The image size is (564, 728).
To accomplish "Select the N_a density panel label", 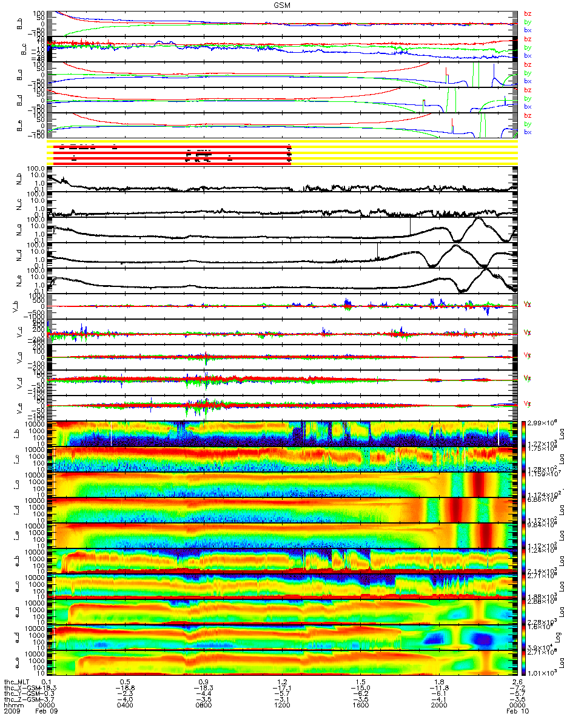I will tap(19, 230).
